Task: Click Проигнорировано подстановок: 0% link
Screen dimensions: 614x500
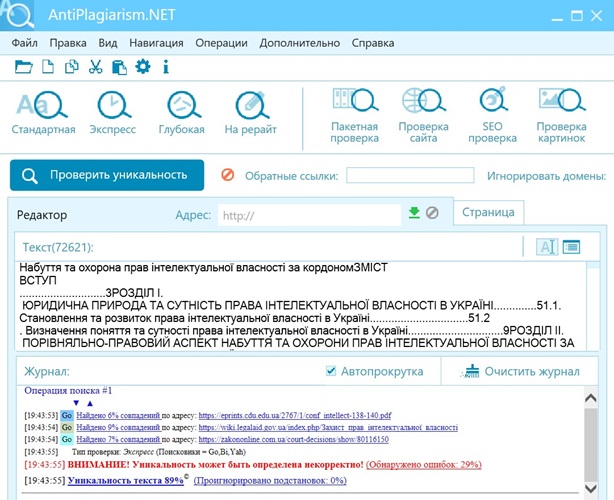Action: pyautogui.click(x=270, y=480)
